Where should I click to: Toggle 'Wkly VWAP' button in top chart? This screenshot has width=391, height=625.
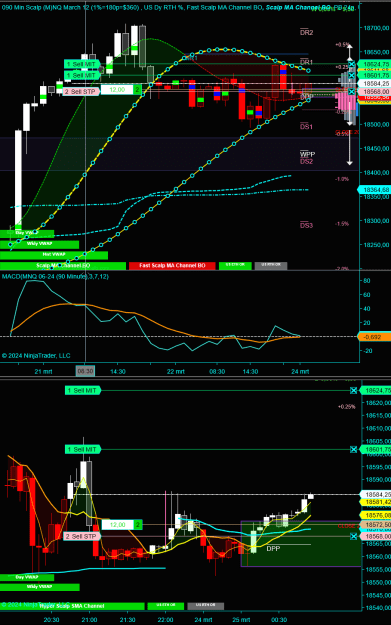click(x=39, y=244)
